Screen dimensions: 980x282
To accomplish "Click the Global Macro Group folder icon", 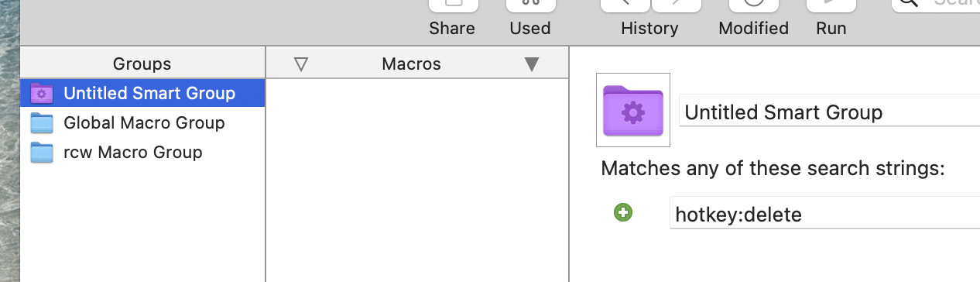I will [x=41, y=123].
